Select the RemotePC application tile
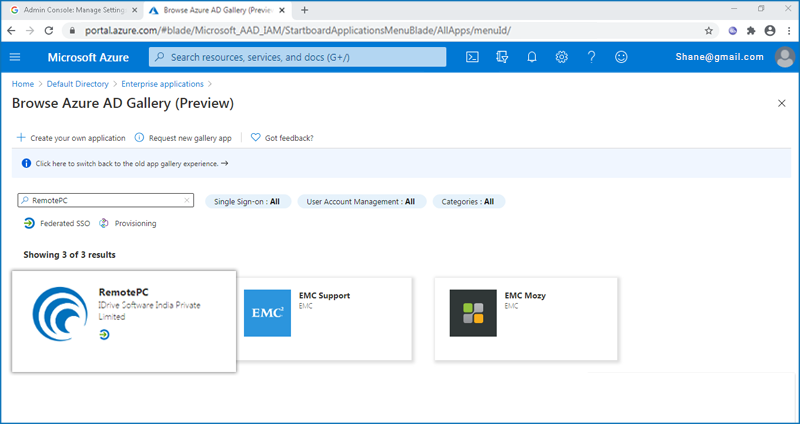Viewport: 800px width, 424px height. click(x=124, y=321)
